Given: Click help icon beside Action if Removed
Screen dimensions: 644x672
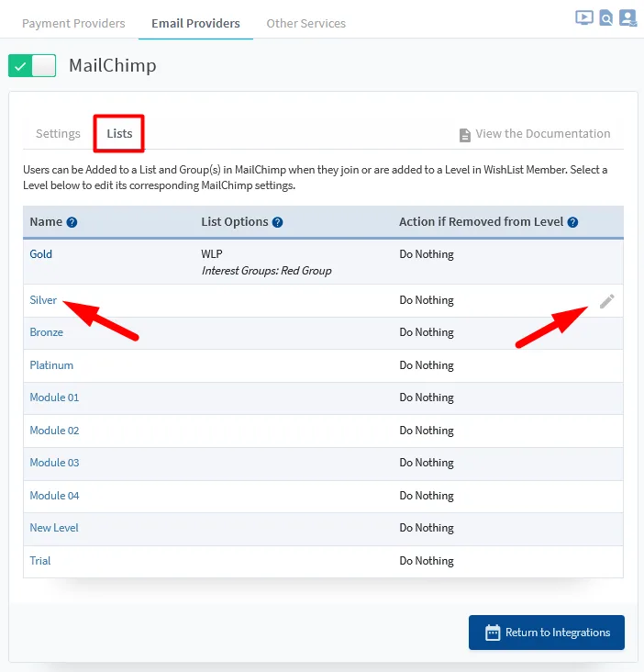Looking at the screenshot, I should click(572, 222).
